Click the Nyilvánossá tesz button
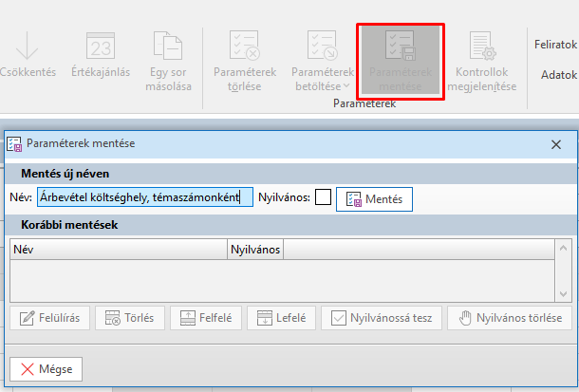579x392 pixels. (382, 318)
